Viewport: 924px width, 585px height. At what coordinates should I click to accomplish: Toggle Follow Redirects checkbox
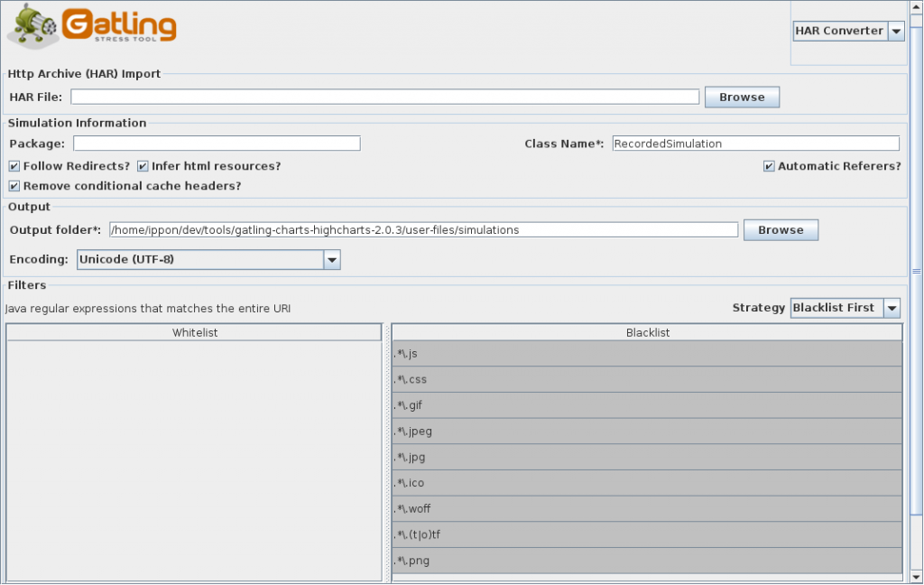click(x=14, y=166)
